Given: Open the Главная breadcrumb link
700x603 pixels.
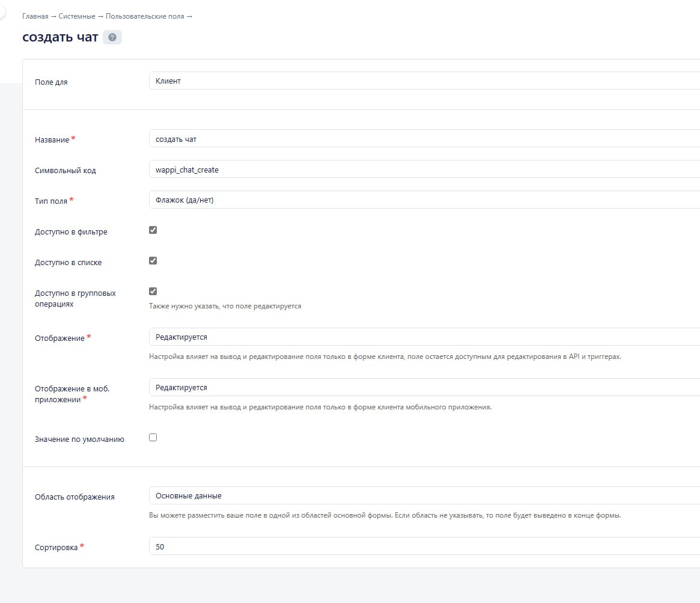Looking at the screenshot, I should (35, 16).
